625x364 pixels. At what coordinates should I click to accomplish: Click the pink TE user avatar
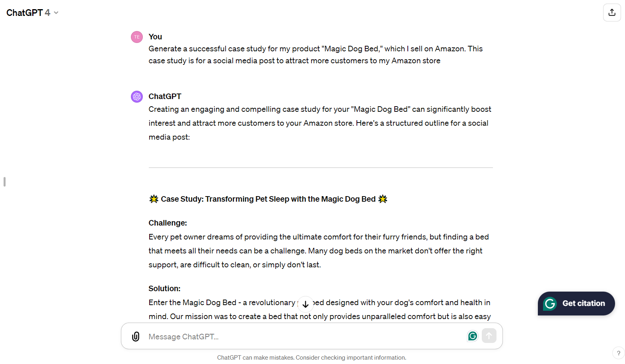point(136,37)
